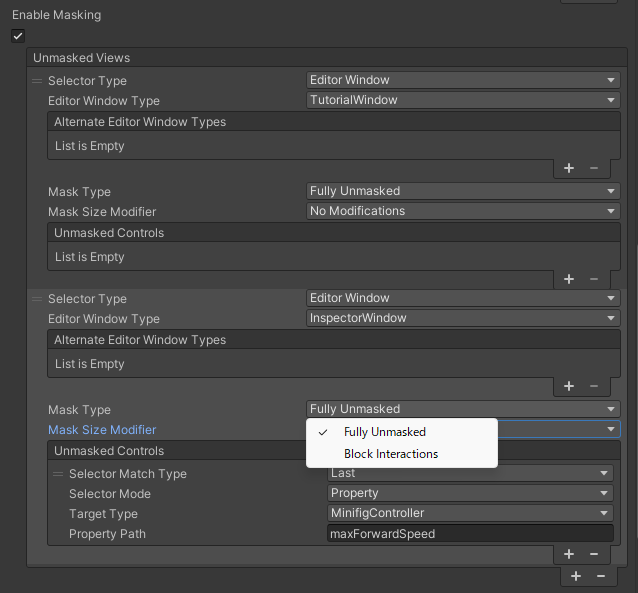Add item to the empty Unmasked Controls list
Image resolution: width=638 pixels, height=593 pixels.
(x=569, y=279)
